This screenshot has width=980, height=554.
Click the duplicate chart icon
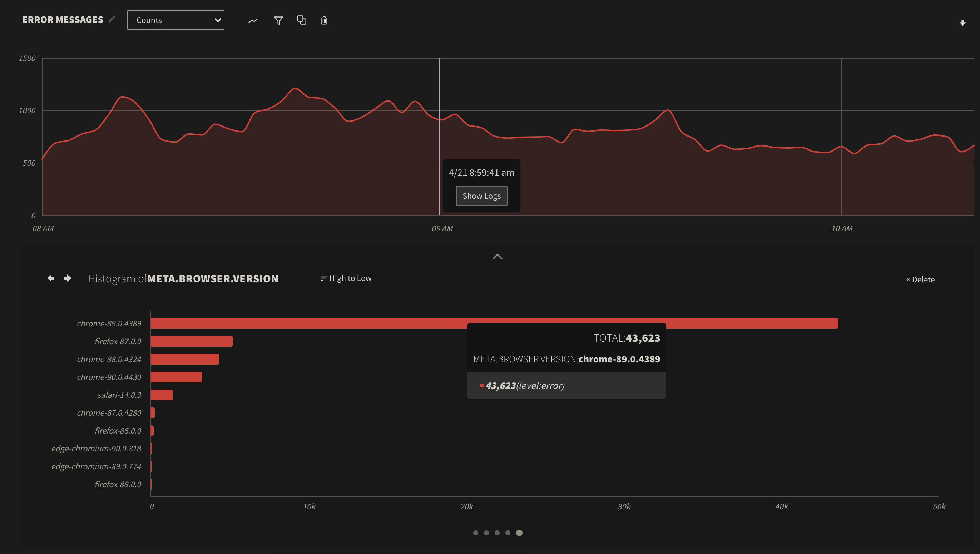(x=301, y=20)
